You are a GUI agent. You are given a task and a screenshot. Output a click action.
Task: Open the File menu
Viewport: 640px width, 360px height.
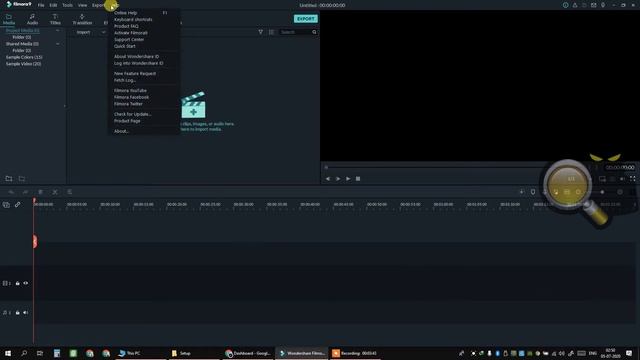click(x=41, y=5)
